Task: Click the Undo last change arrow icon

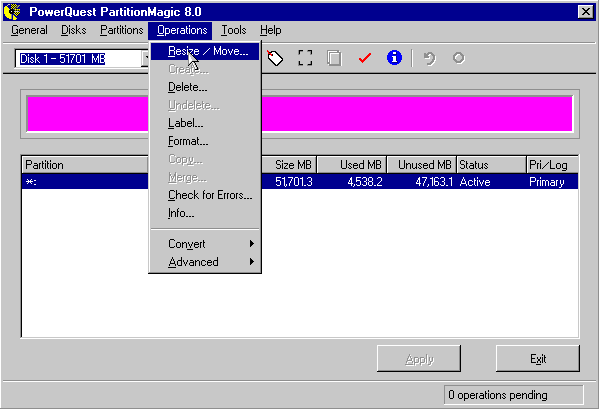Action: tap(429, 58)
